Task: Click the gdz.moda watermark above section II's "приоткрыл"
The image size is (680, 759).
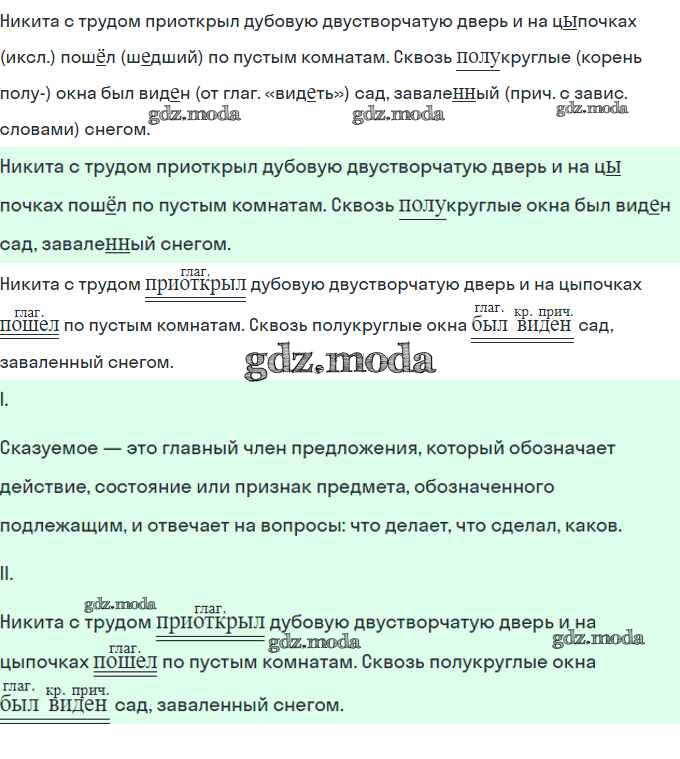Action: [x=120, y=604]
